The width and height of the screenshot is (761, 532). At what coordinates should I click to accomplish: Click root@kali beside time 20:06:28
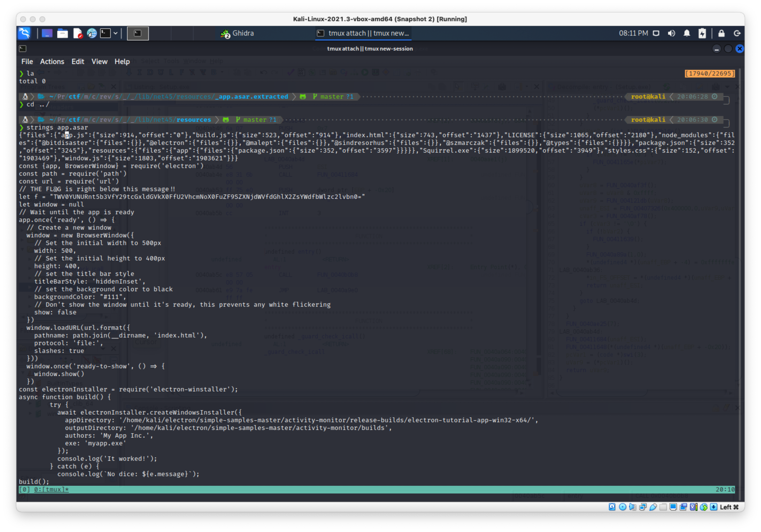pyautogui.click(x=648, y=97)
